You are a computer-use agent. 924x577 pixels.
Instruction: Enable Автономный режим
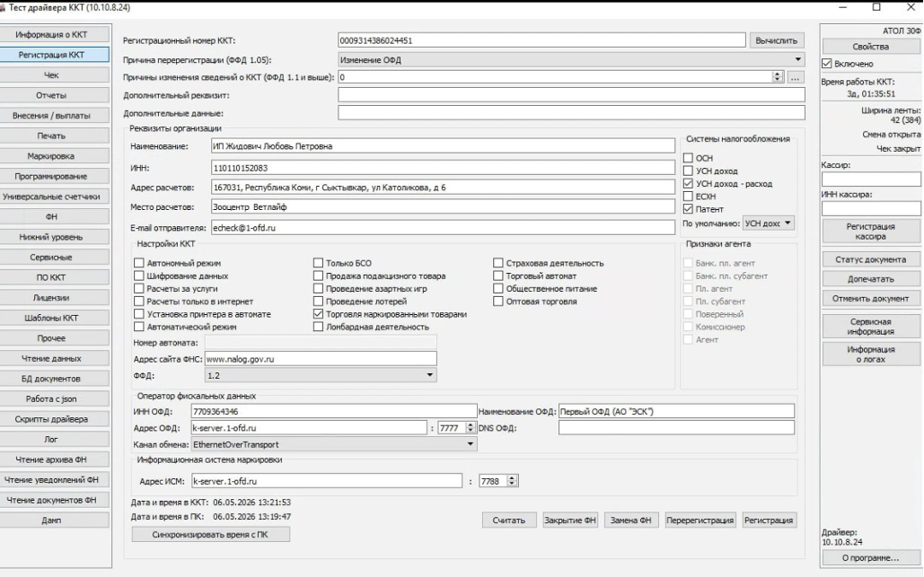[139, 263]
